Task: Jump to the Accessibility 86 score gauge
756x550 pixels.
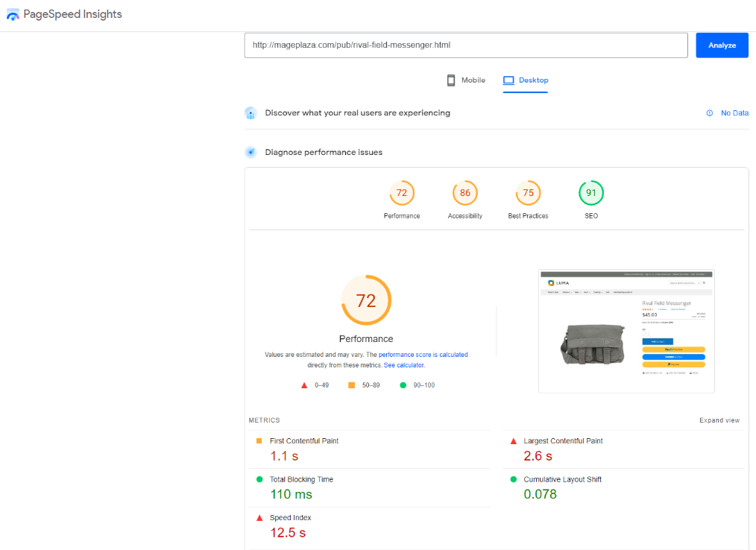Action: coord(465,194)
